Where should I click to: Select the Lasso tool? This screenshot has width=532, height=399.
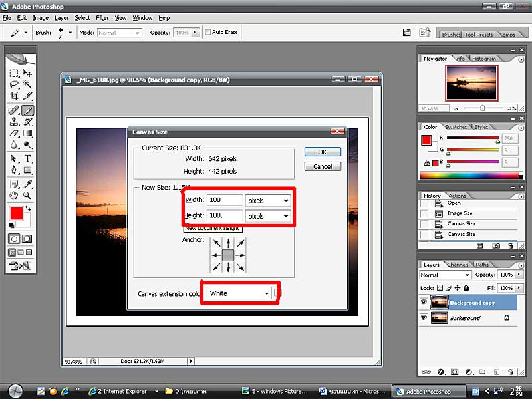pyautogui.click(x=14, y=84)
